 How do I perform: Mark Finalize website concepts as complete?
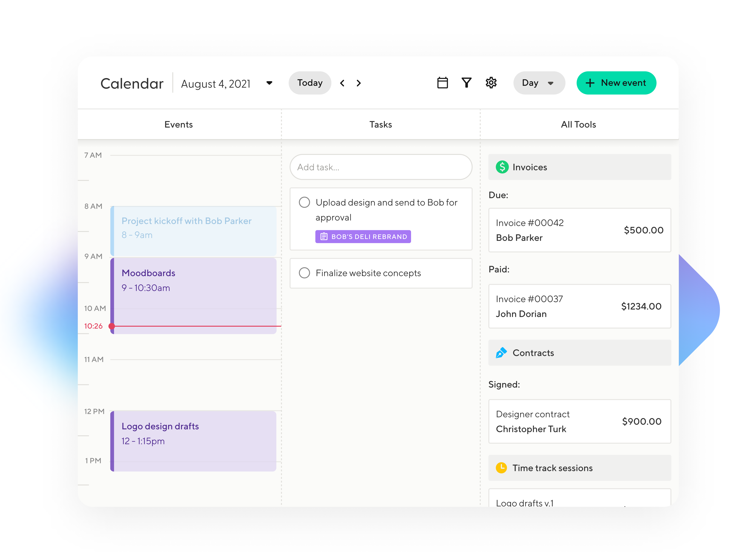point(304,273)
